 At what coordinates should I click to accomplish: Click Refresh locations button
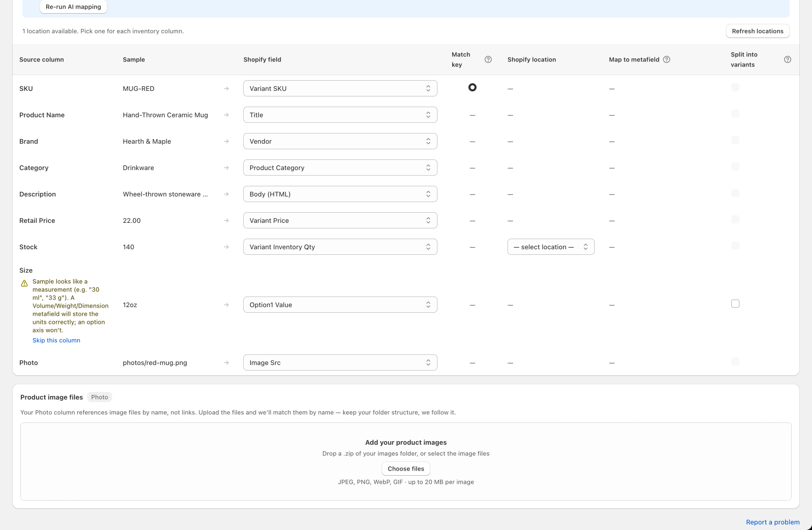(x=758, y=31)
